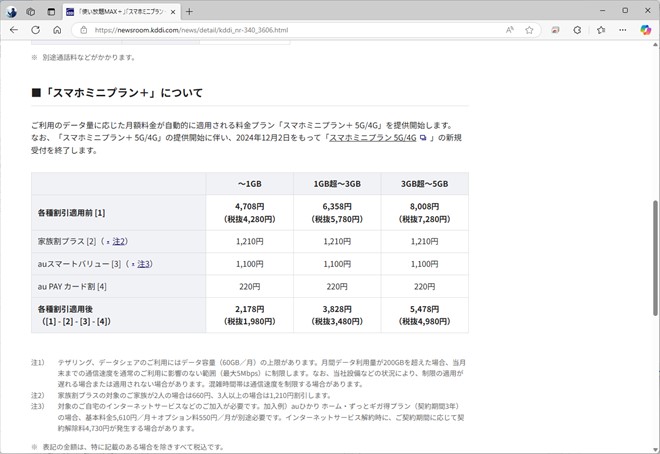Select the 4,708円 price cell
660x454 pixels.
(250, 212)
